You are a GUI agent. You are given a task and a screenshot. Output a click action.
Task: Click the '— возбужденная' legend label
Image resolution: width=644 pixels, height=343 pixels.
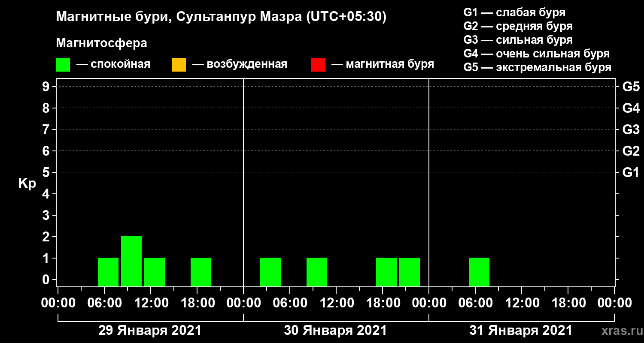click(240, 64)
